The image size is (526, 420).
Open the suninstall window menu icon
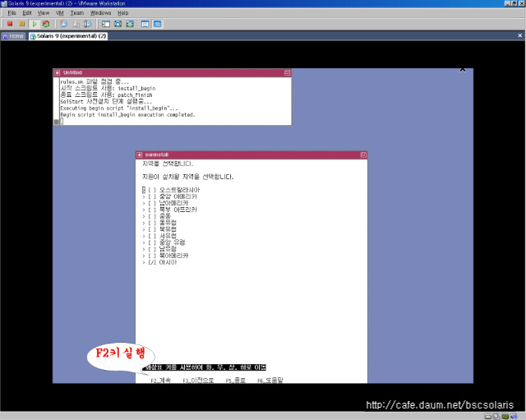[140, 155]
